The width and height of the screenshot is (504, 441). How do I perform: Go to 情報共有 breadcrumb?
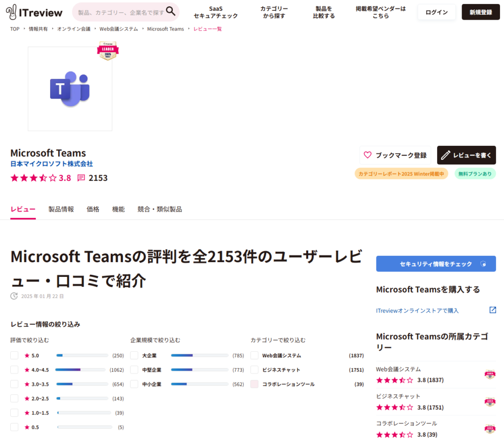tap(38, 29)
